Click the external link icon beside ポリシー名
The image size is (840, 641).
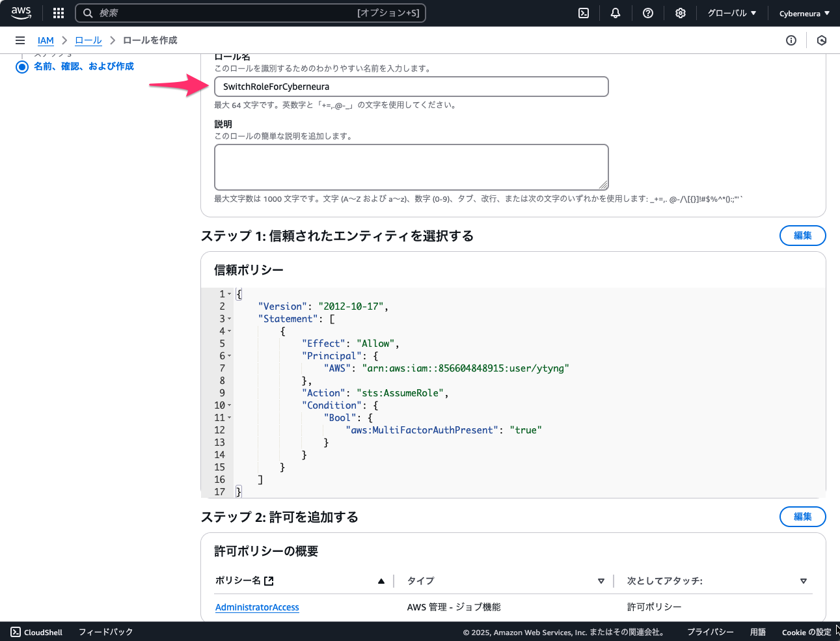[269, 580]
